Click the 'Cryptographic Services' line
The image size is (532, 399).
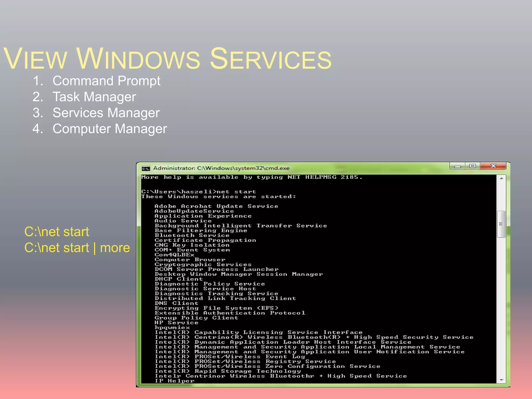[203, 264]
